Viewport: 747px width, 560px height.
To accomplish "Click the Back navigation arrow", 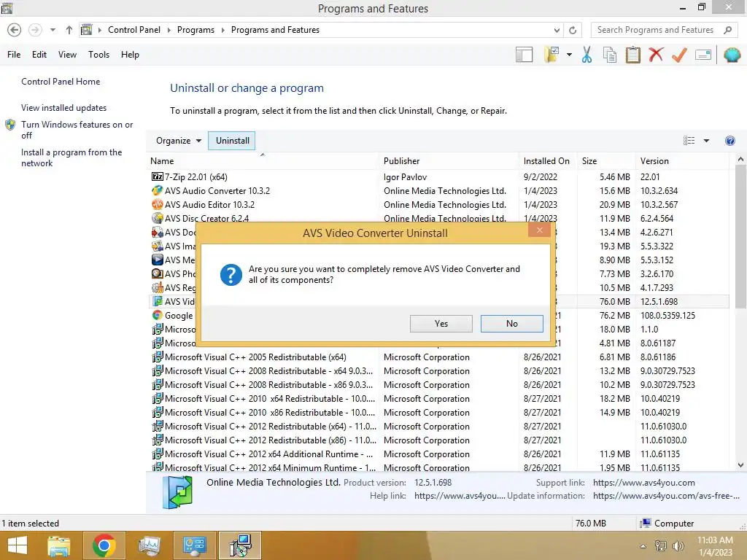I will [15, 30].
